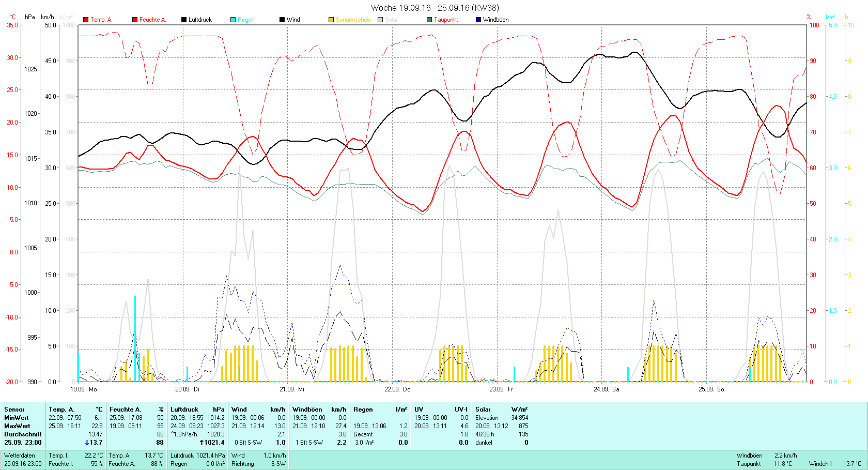Select the 21.09. Mi date label
Image resolution: width=868 pixels, height=470 pixels.
[x=292, y=389]
